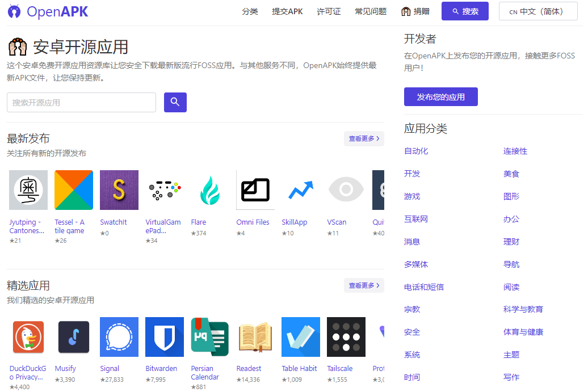Select the Tessel tile game icon
Image resolution: width=588 pixels, height=392 pixels.
pyautogui.click(x=73, y=190)
